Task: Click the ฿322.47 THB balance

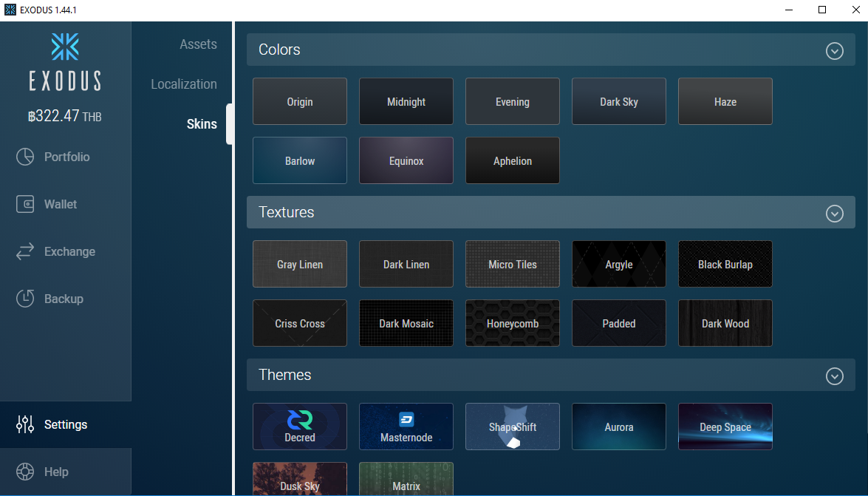Action: click(65, 116)
